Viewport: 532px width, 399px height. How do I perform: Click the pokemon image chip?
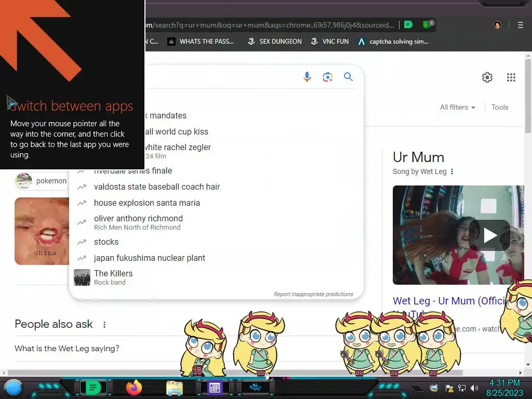pos(42,181)
